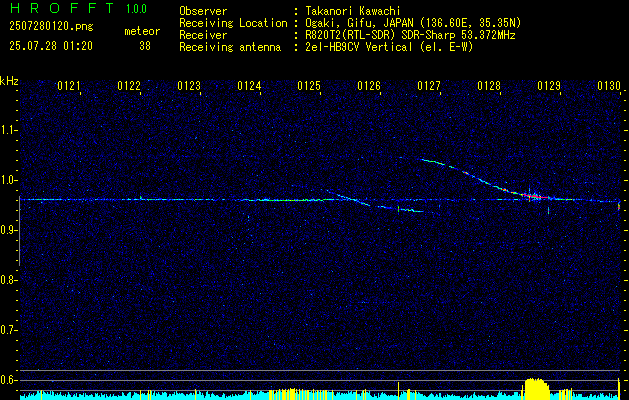Click the 1.0 frequency axis label

coord(8,180)
